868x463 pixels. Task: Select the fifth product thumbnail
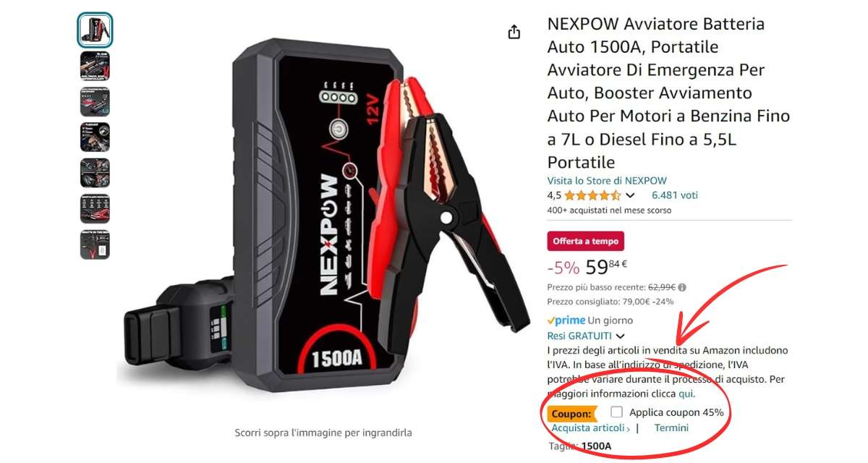(x=95, y=173)
